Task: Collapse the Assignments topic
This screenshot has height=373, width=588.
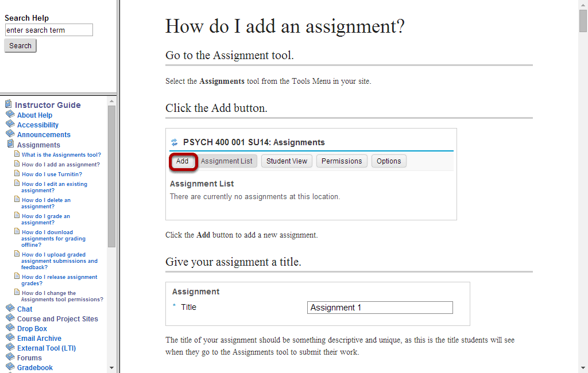Action: 38,145
